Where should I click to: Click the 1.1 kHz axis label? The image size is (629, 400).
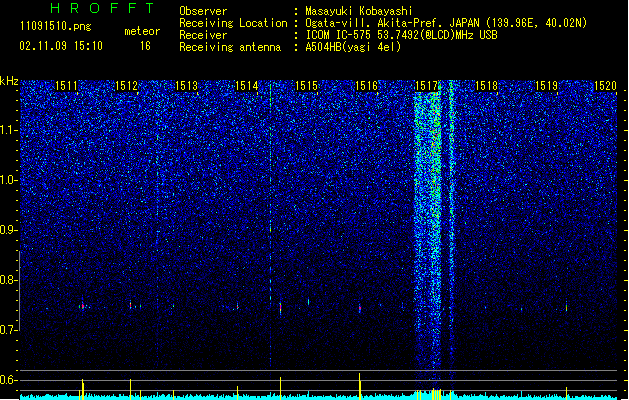coord(9,130)
